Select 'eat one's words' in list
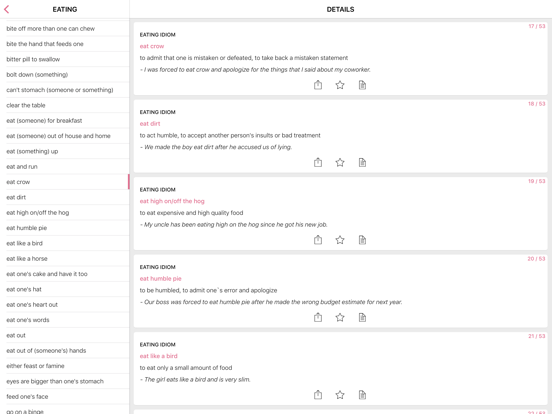 [65, 320]
